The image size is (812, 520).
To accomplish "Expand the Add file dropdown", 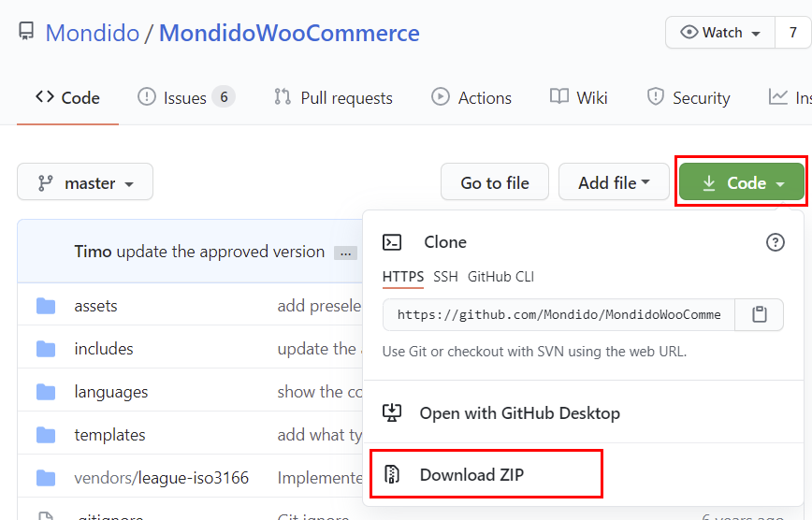I will 614,181.
